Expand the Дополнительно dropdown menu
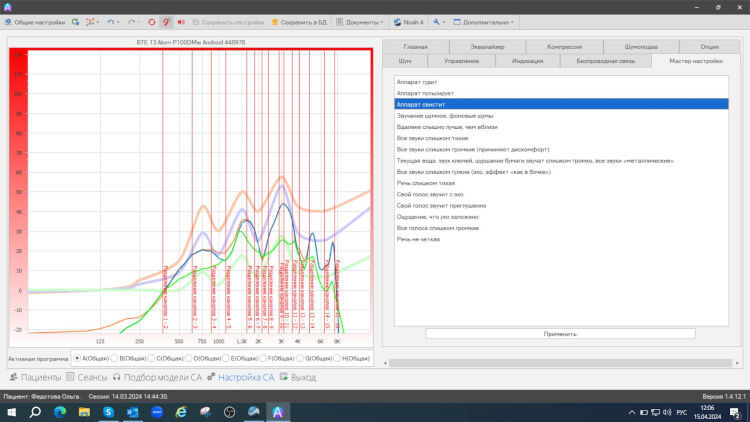Screen dimensions: 750x422 pyautogui.click(x=483, y=22)
